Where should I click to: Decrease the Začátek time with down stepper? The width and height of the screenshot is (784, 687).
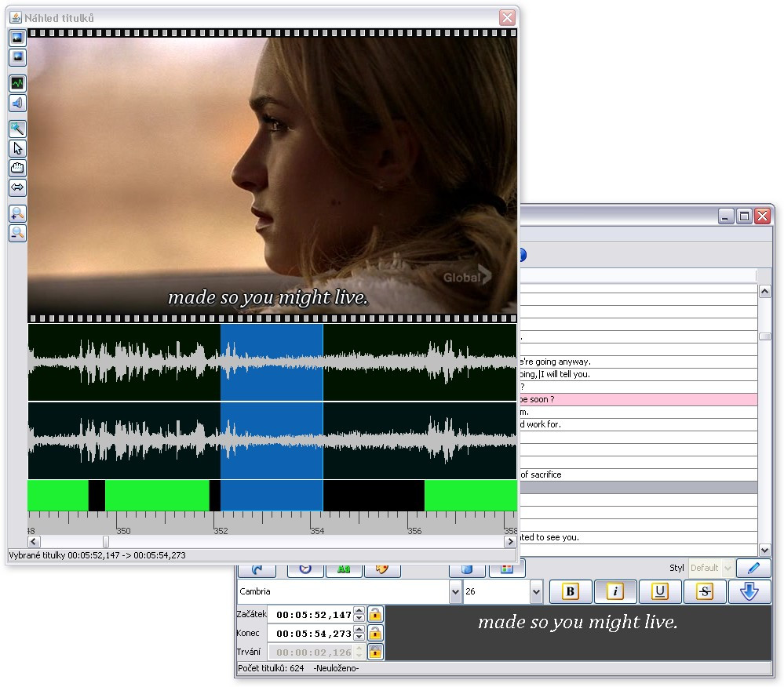[x=359, y=618]
